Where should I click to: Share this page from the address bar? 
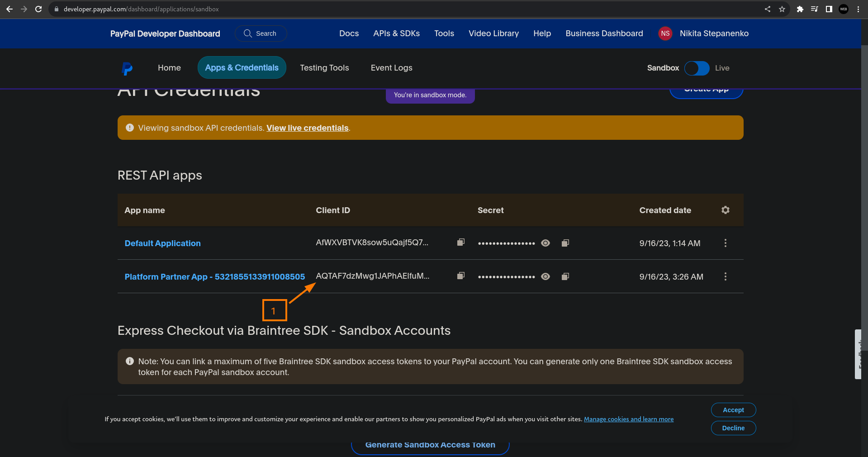(768, 9)
